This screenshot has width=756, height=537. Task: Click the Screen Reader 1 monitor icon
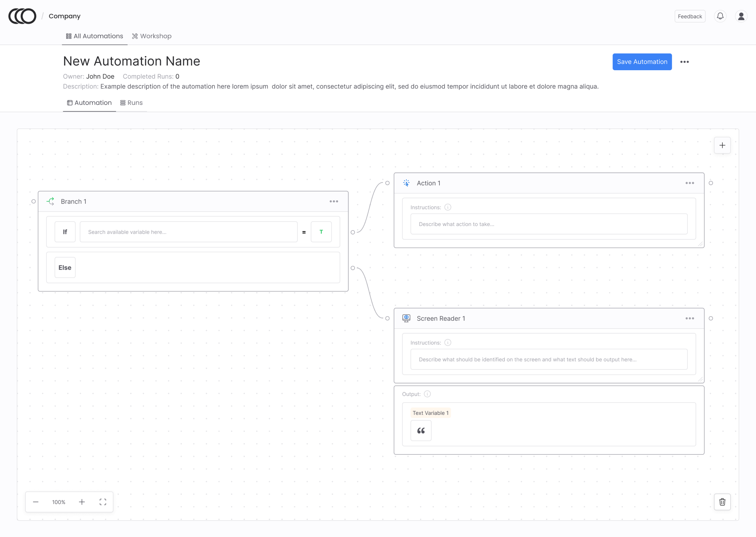[406, 318]
